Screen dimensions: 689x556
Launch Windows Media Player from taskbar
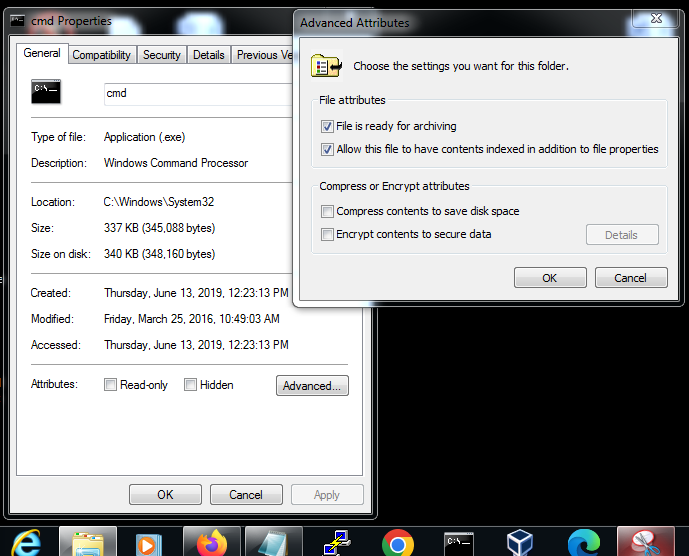tap(149, 544)
